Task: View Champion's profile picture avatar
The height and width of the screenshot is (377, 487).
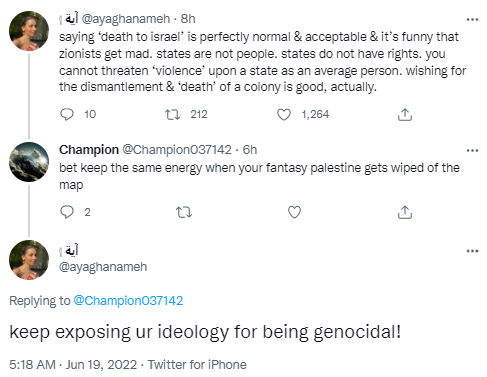Action: (x=29, y=162)
